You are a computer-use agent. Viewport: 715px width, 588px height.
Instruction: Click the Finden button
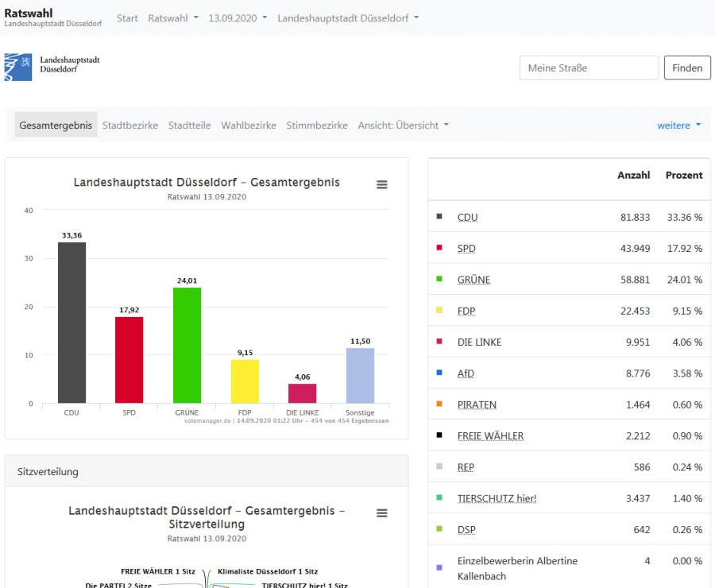tap(687, 68)
